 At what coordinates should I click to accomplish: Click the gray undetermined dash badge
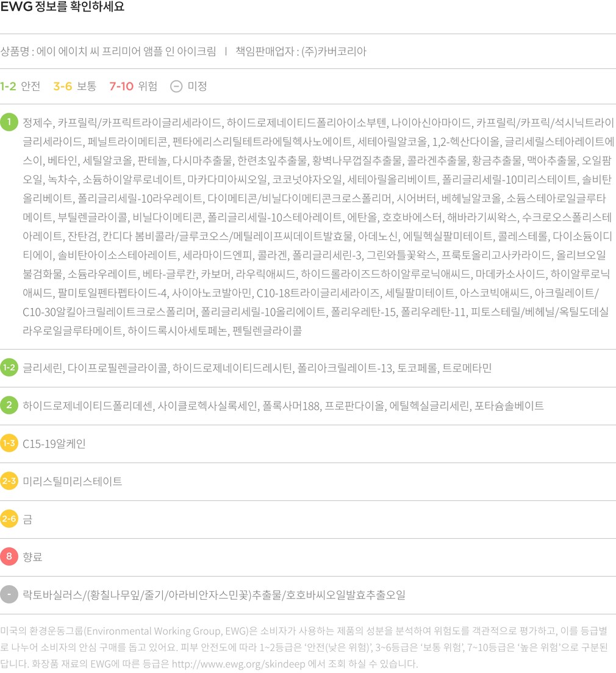[x=9, y=595]
